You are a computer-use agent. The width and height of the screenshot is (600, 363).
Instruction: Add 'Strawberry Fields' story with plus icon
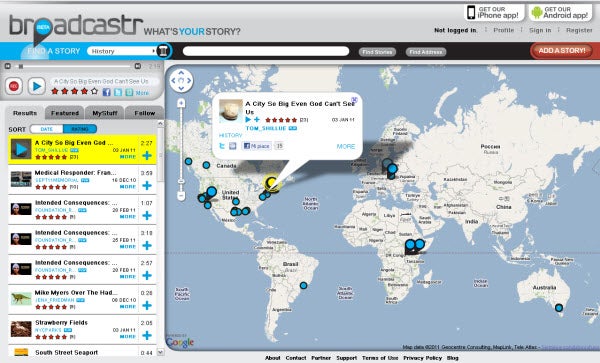[x=147, y=335]
